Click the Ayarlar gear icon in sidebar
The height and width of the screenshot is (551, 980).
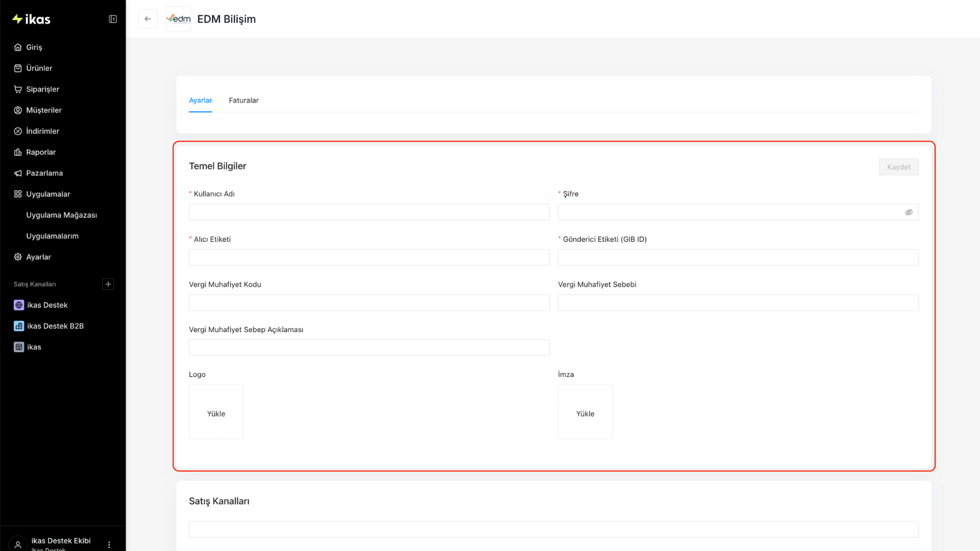pyautogui.click(x=18, y=257)
